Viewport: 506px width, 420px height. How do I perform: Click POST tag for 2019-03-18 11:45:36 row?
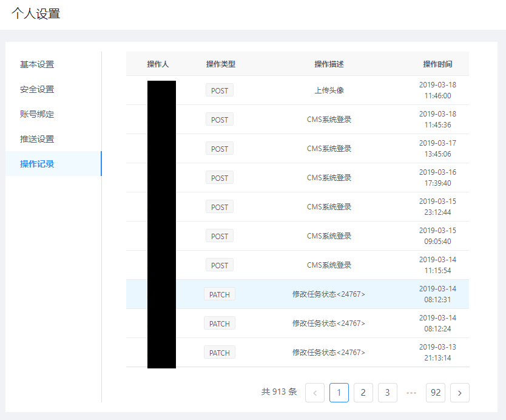pyautogui.click(x=220, y=120)
